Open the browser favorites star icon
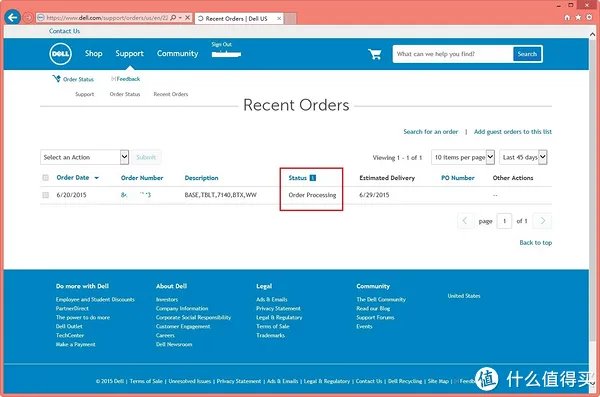 (578, 17)
